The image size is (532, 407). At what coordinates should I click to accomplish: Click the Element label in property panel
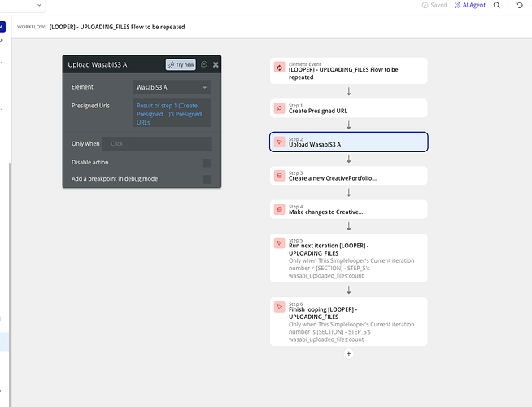coord(82,87)
